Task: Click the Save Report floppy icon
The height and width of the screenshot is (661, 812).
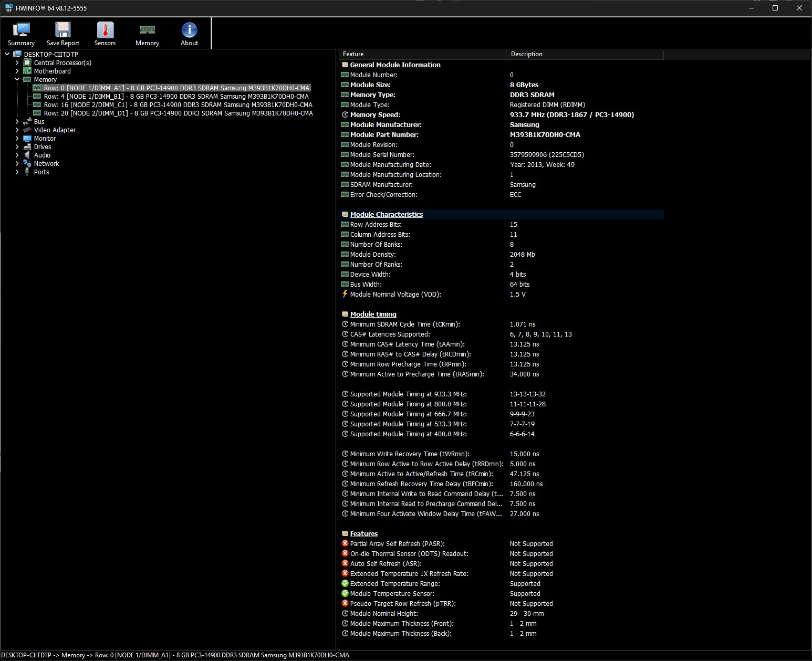Action: point(63,30)
